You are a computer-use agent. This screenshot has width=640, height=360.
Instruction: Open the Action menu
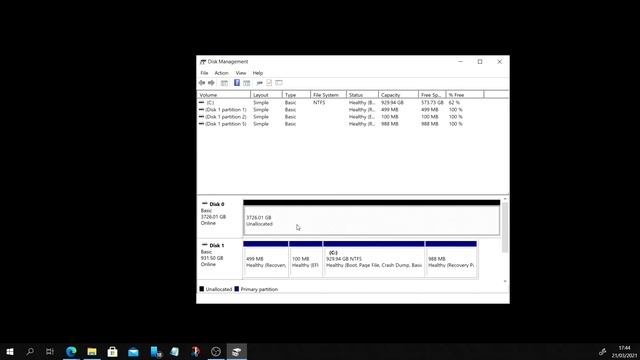222,73
